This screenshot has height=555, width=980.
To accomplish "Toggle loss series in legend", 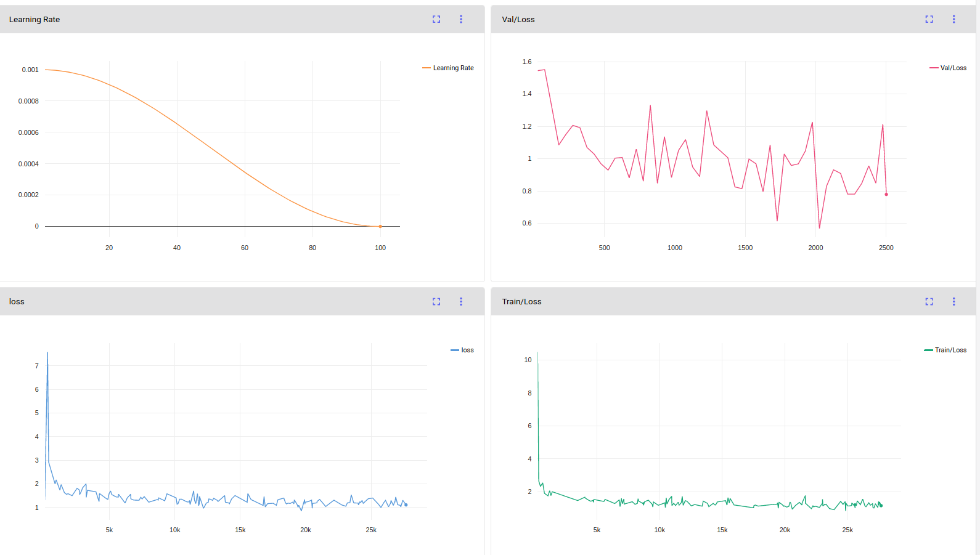I will (x=462, y=350).
